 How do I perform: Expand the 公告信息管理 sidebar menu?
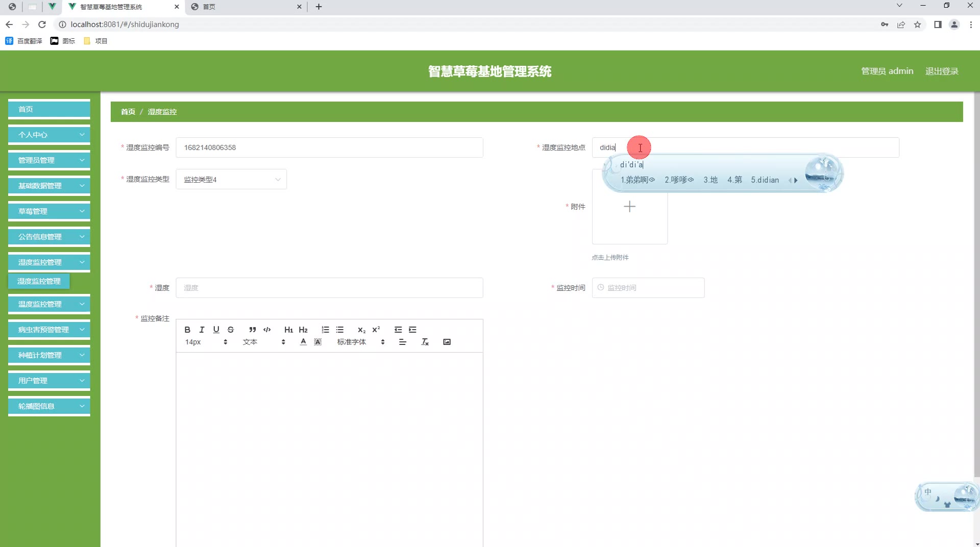click(49, 237)
